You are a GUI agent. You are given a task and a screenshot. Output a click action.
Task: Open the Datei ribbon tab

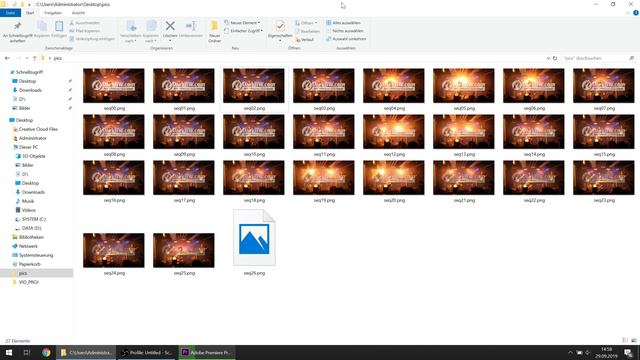10,13
